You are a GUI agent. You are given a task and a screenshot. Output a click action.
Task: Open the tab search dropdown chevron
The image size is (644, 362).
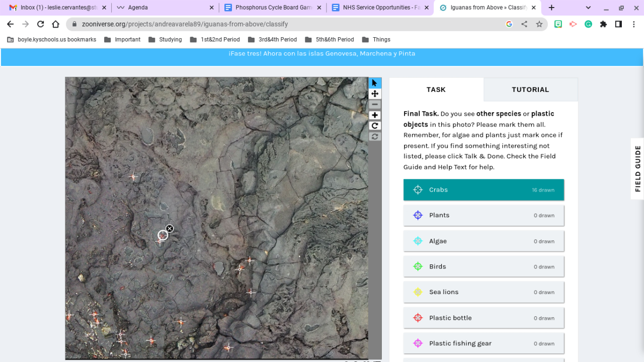[x=588, y=8]
